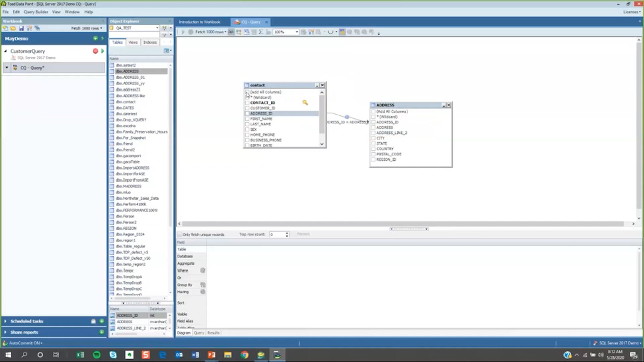Open the AutoCommit ON dropdown

25,343
